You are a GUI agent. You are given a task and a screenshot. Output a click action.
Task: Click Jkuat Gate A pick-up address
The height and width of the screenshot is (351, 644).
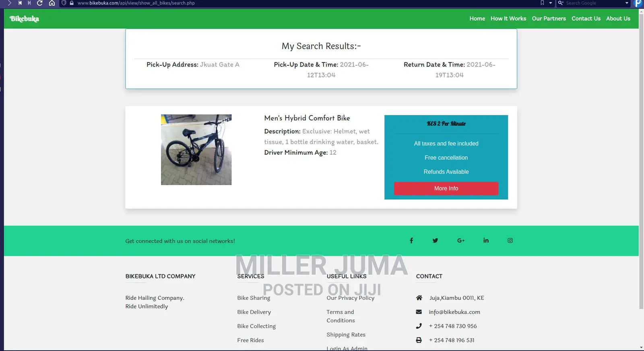click(220, 64)
